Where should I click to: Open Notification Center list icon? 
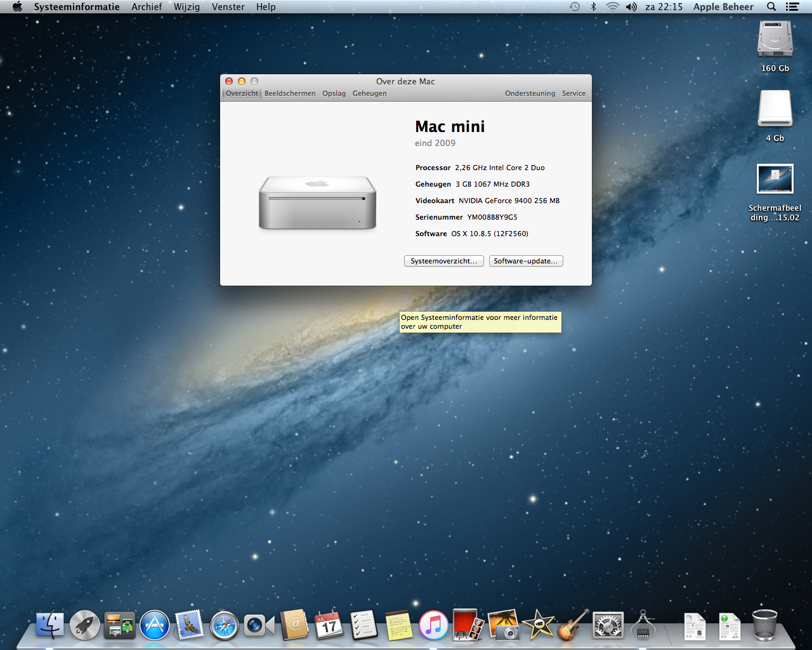pyautogui.click(x=792, y=7)
